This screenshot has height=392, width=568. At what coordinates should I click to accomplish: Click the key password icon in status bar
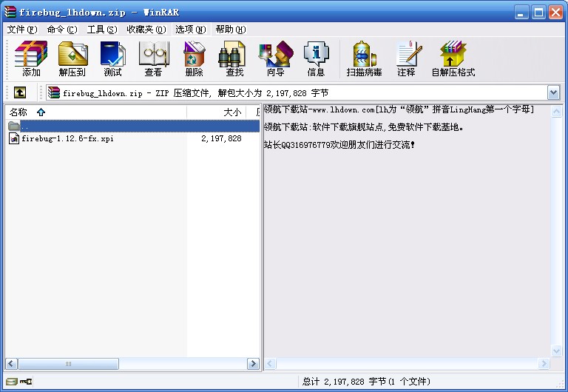26,381
